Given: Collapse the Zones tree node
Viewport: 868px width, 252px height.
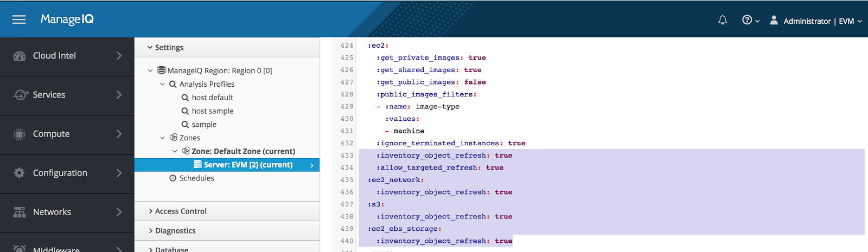Looking at the screenshot, I should 162,138.
